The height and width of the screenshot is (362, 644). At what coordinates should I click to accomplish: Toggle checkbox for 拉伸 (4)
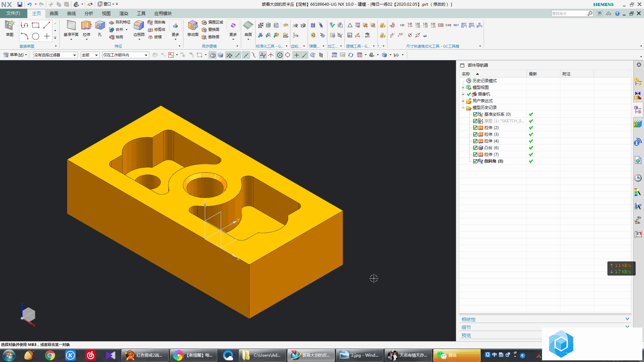pos(475,141)
